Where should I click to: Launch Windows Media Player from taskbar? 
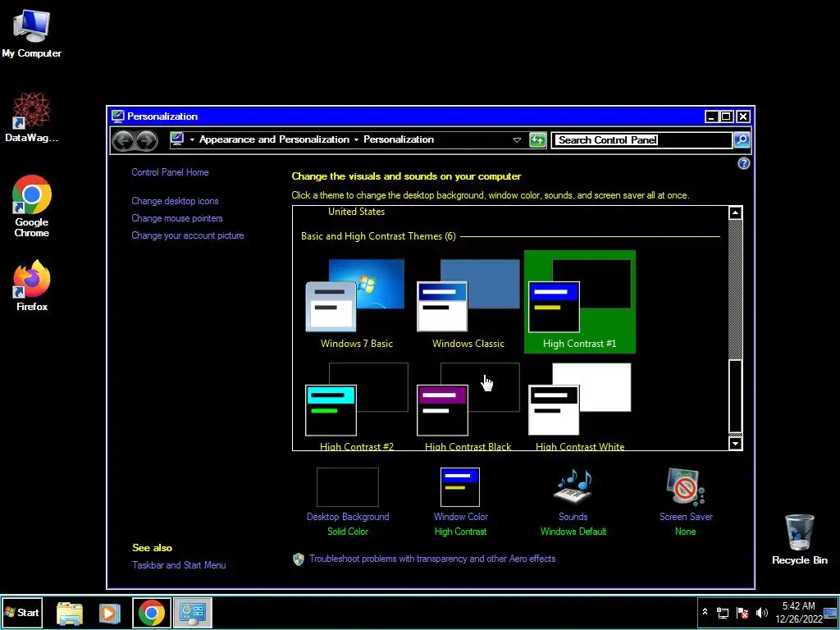pyautogui.click(x=109, y=613)
